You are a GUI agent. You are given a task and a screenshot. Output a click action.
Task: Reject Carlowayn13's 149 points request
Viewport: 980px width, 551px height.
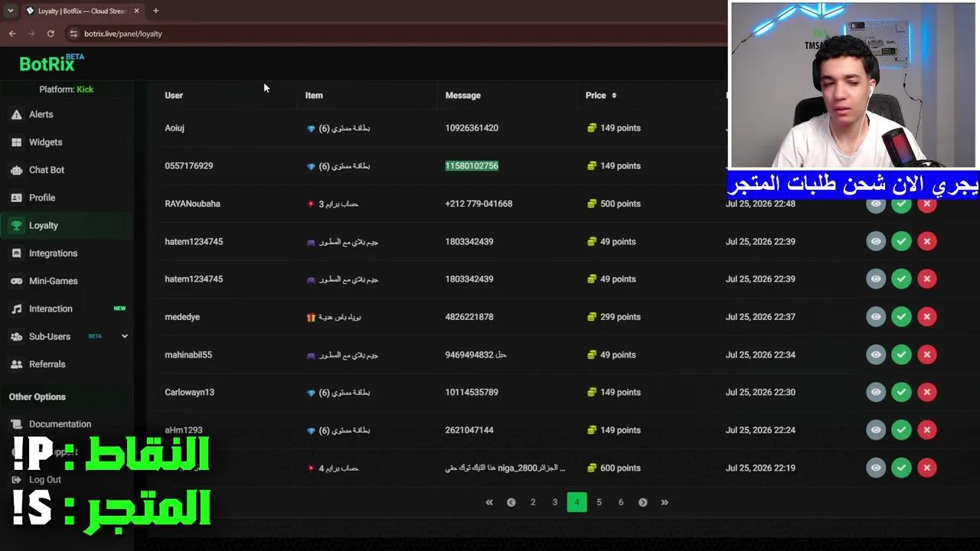[x=926, y=392]
